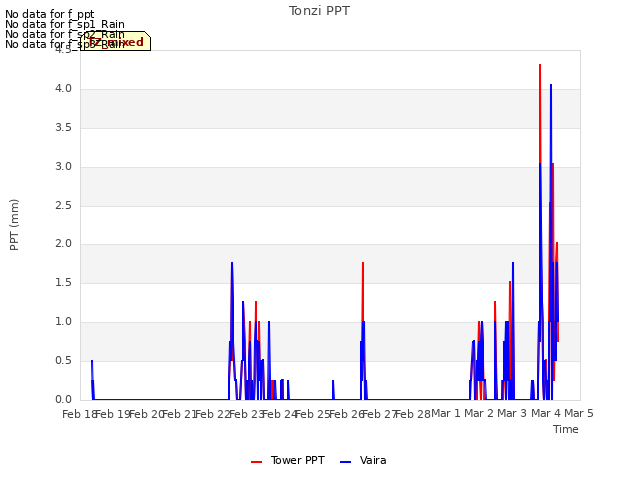The width and height of the screenshot is (640, 480).
Task: Click the TZ_mixed annotation box
Action: [x=116, y=41]
